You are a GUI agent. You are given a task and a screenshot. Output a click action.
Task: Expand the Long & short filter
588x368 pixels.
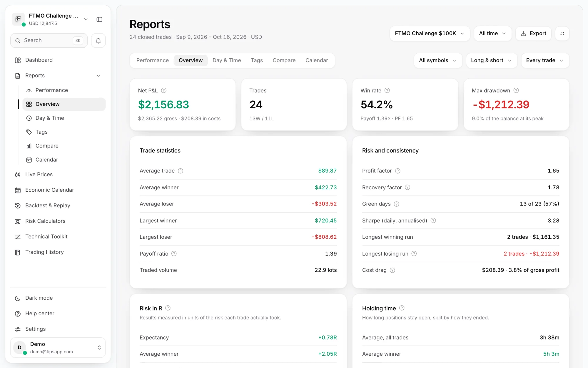491,60
